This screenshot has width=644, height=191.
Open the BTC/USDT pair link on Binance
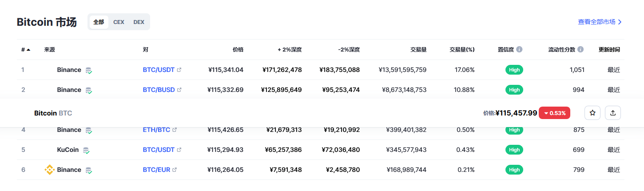click(159, 70)
